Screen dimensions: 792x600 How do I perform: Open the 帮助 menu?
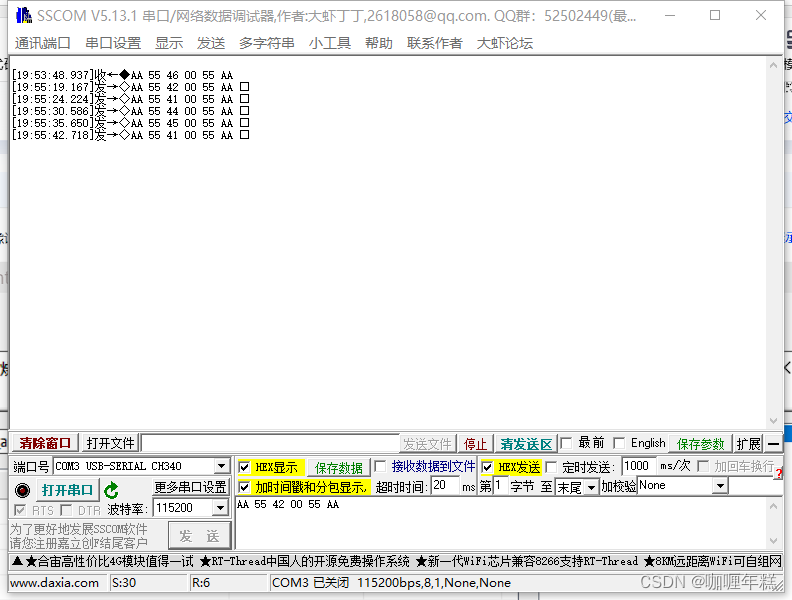click(379, 43)
